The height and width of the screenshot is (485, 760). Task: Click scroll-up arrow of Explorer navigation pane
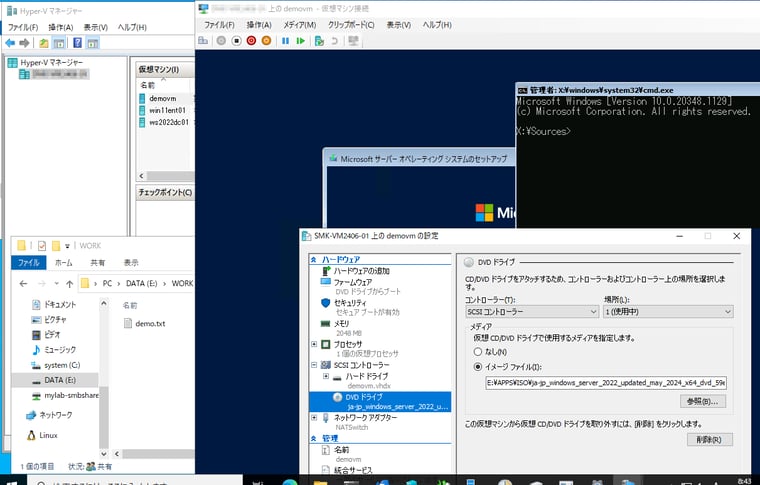click(104, 304)
